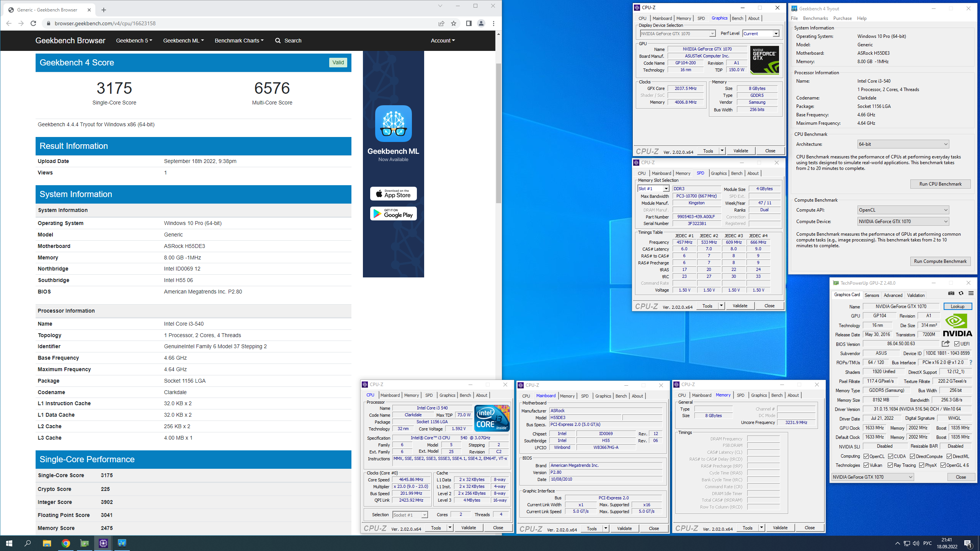Click the Download on the App Store badge

coord(393,194)
